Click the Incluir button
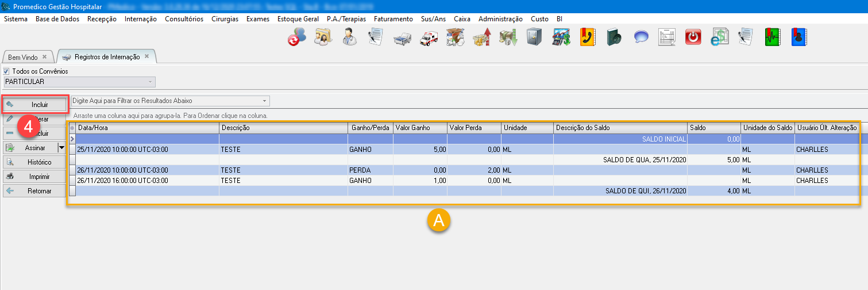Image resolution: width=868 pixels, height=290 pixels. pyautogui.click(x=36, y=105)
